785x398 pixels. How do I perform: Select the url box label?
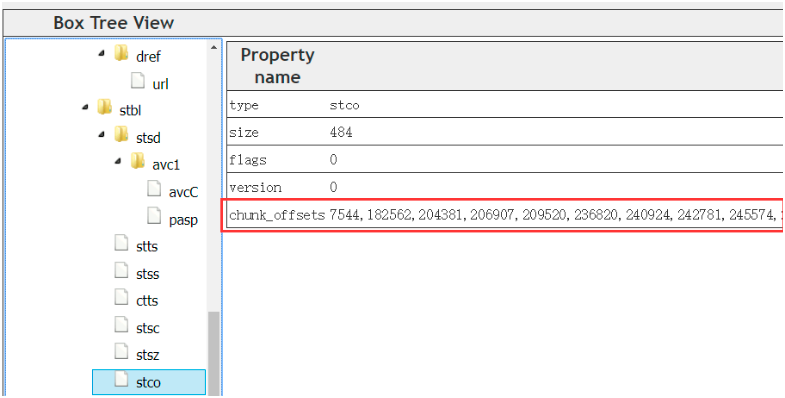[160, 84]
